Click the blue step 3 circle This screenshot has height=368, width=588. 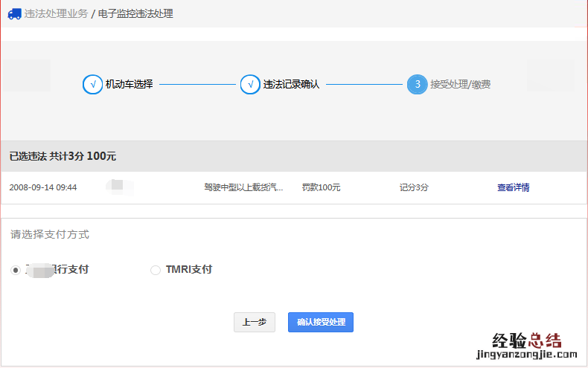417,84
